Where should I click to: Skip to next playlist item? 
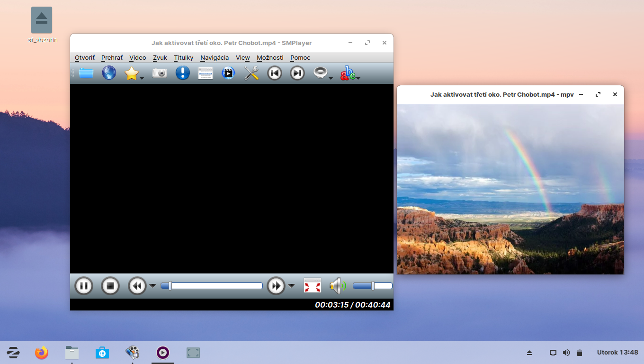tap(297, 73)
